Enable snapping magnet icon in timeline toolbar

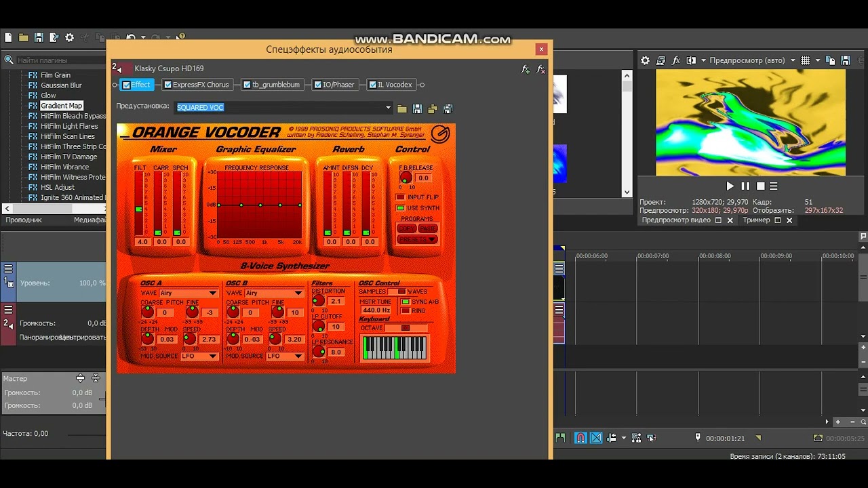point(580,438)
